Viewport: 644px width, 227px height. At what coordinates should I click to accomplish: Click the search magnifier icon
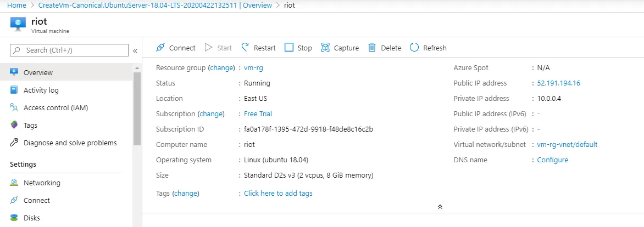pyautogui.click(x=17, y=50)
